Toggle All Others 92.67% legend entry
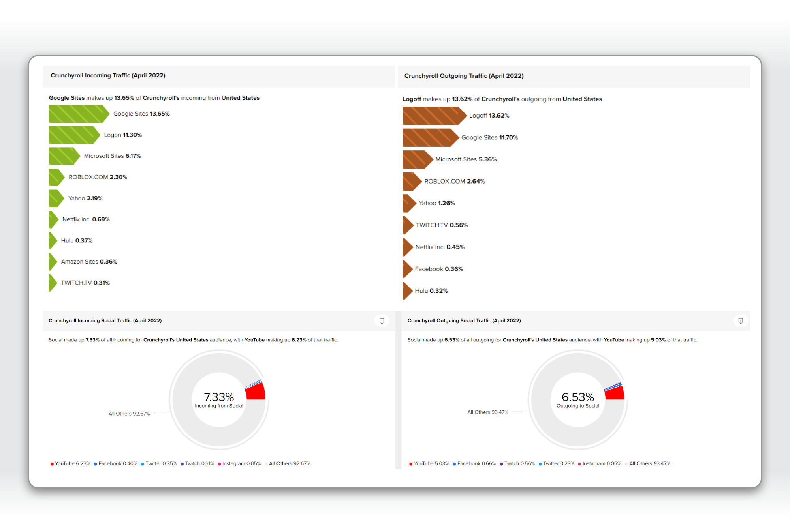Screen dimensions: 790x532 click(x=288, y=463)
